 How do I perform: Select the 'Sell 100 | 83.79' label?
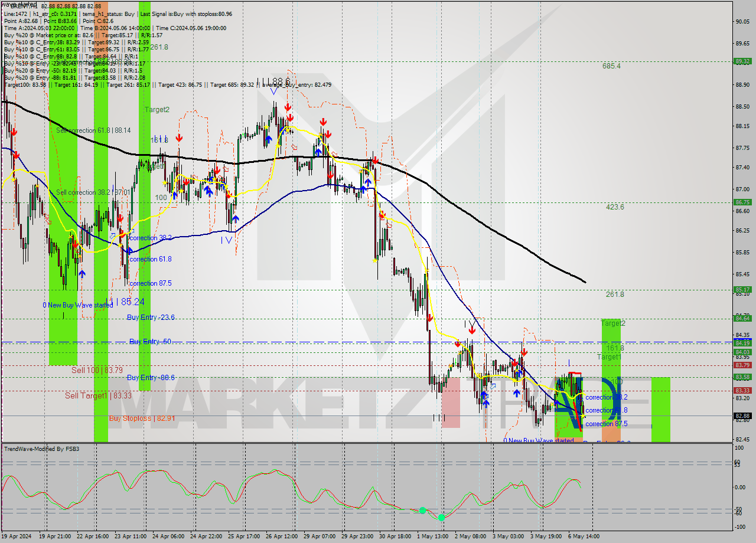click(x=97, y=370)
